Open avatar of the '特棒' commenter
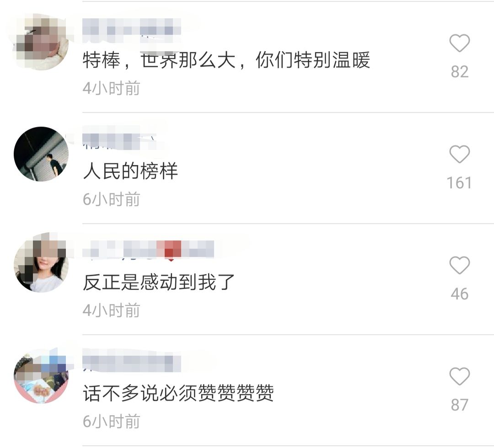The image size is (494, 448). (x=41, y=43)
